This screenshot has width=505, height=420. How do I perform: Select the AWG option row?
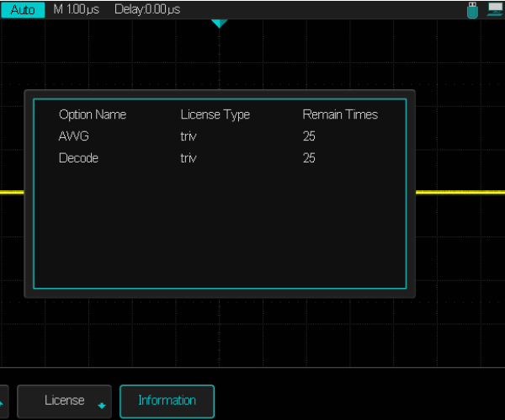[74, 136]
